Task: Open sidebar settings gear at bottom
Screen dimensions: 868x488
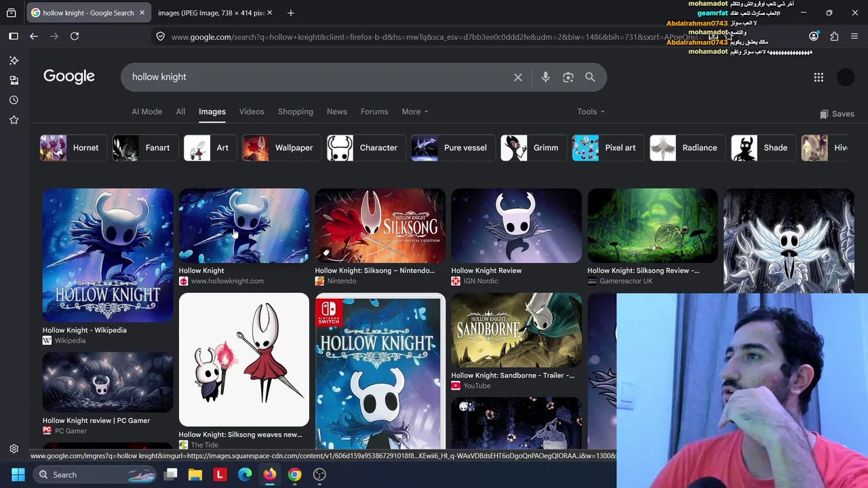Action: 14,449
